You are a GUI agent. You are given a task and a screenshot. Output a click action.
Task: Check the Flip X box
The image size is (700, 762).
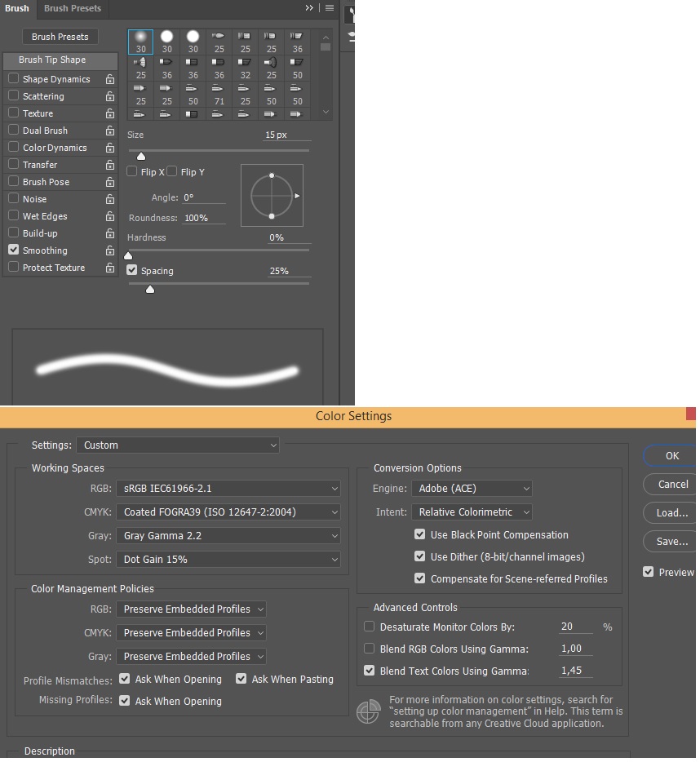[131, 171]
